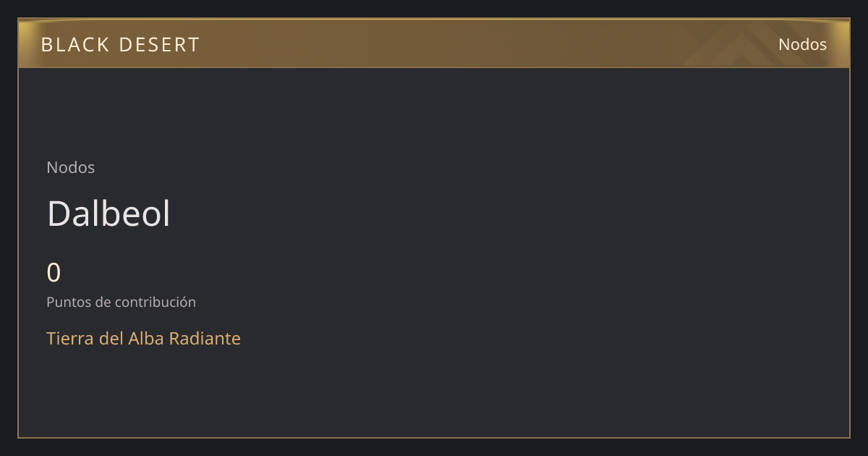Click the Dalbeol node title

pos(109,214)
